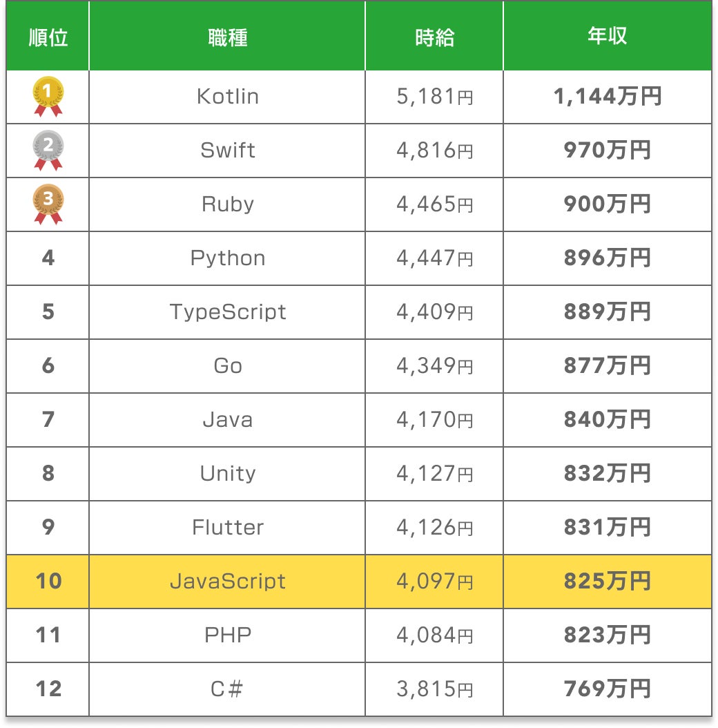This screenshot has width=718, height=728.
Task: Click the gold first-place medal icon
Action: [48, 96]
